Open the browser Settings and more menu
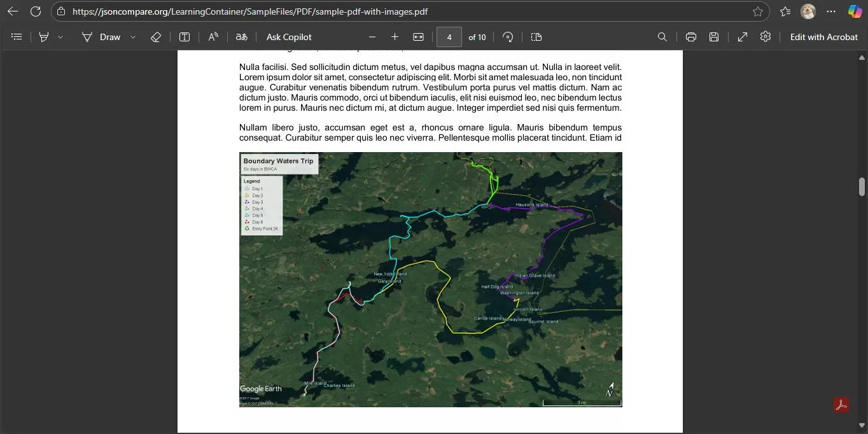Image resolution: width=868 pixels, height=434 pixels. (831, 11)
